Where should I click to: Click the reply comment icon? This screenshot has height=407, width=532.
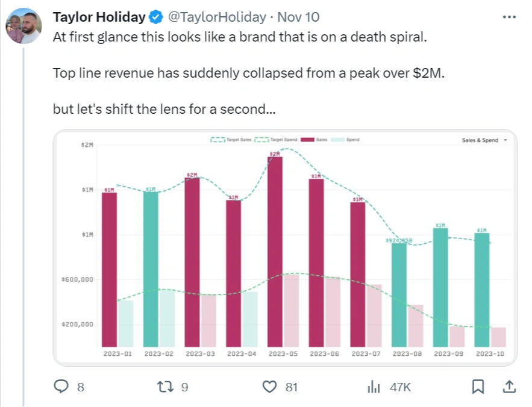click(x=61, y=387)
